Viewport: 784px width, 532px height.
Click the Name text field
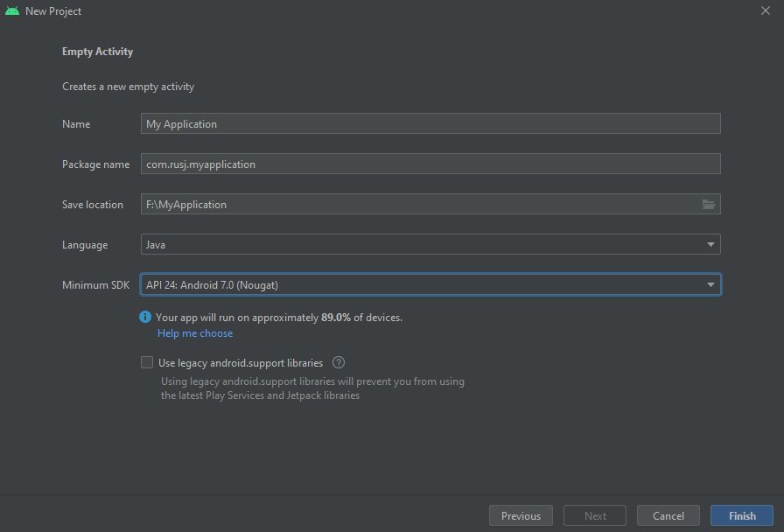[x=430, y=124]
